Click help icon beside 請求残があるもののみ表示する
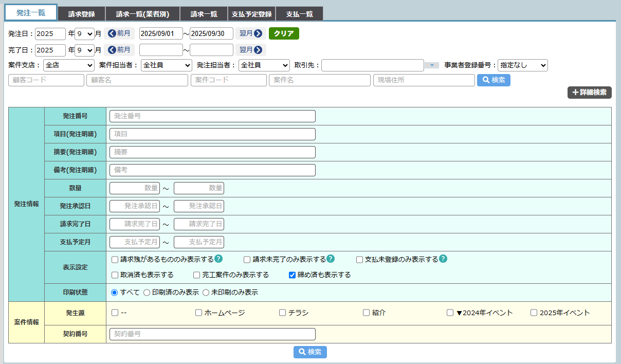 click(x=218, y=259)
